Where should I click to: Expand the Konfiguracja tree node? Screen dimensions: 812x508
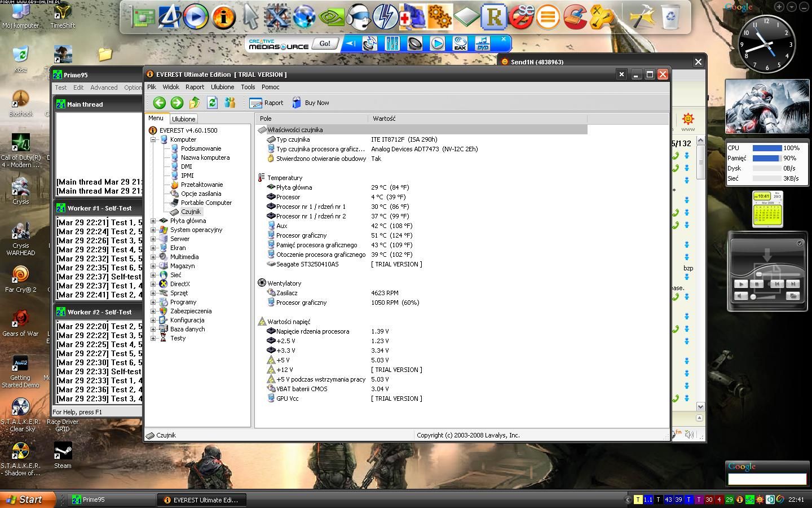point(153,320)
